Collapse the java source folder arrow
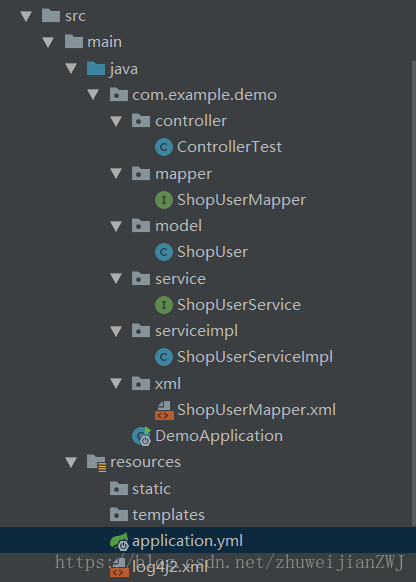This screenshot has width=416, height=582. [71, 69]
